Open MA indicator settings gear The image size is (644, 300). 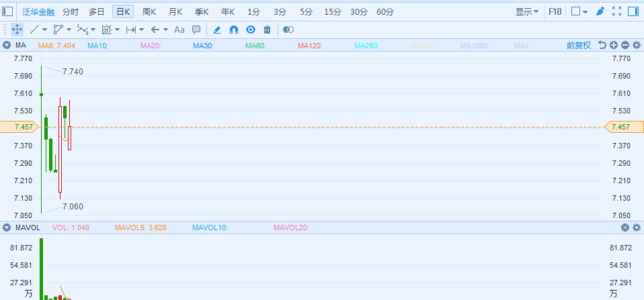[636, 45]
